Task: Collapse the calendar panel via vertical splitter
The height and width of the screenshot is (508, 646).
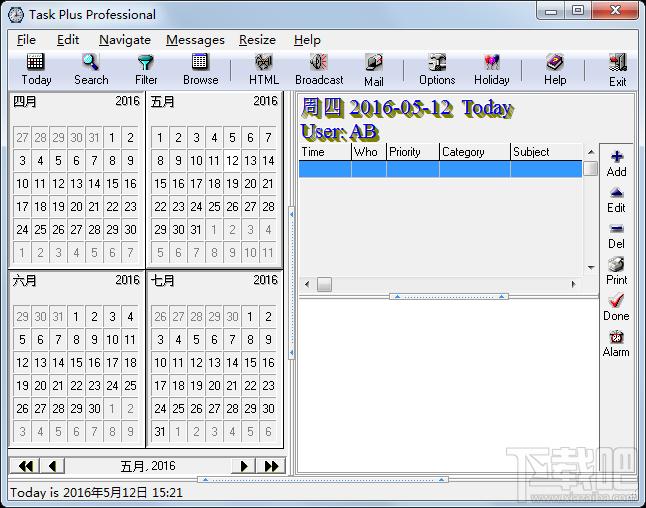Action: point(292,283)
